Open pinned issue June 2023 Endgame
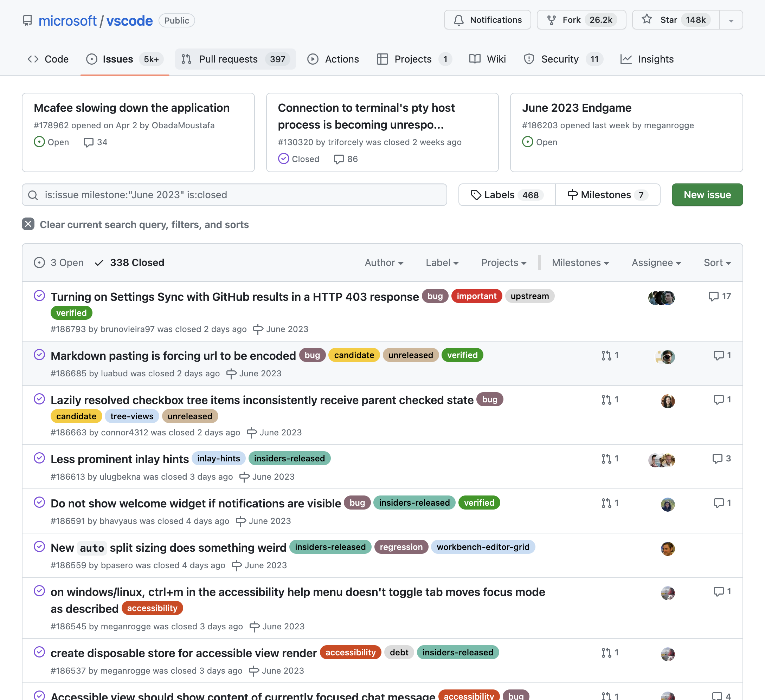Screen dimensions: 765x700 pos(577,108)
